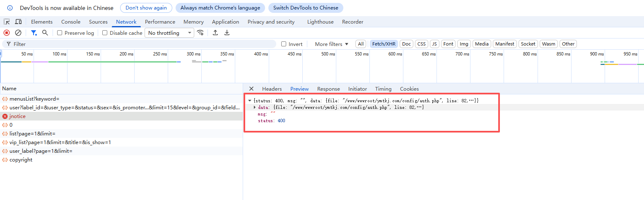Open the Response tab
644x200 pixels.
click(328, 89)
